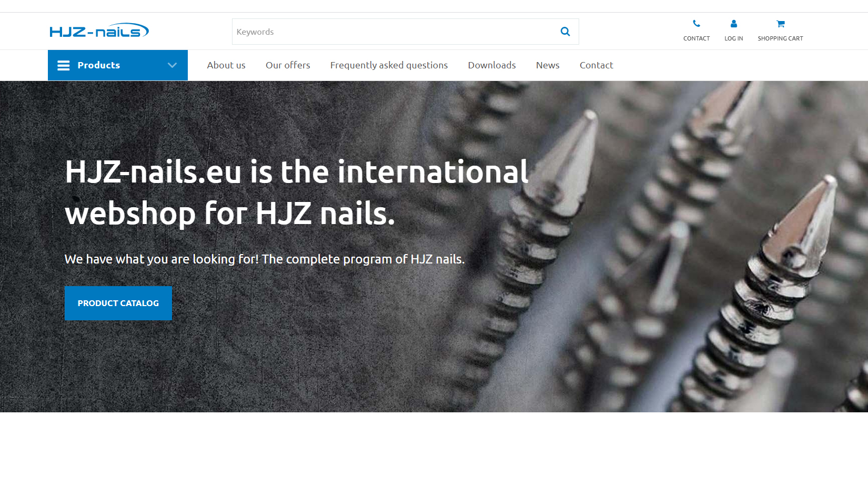The width and height of the screenshot is (868, 497).
Task: Open the About us menu item
Action: coord(226,65)
